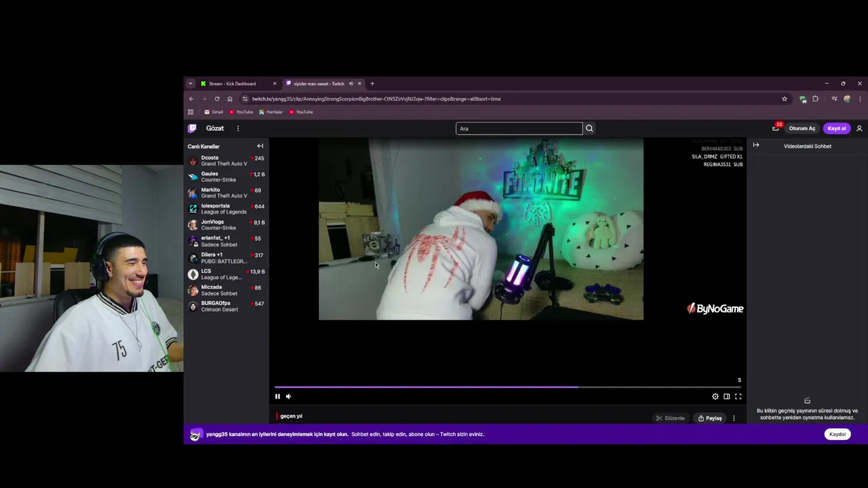Open a new browser tab

coord(372,83)
